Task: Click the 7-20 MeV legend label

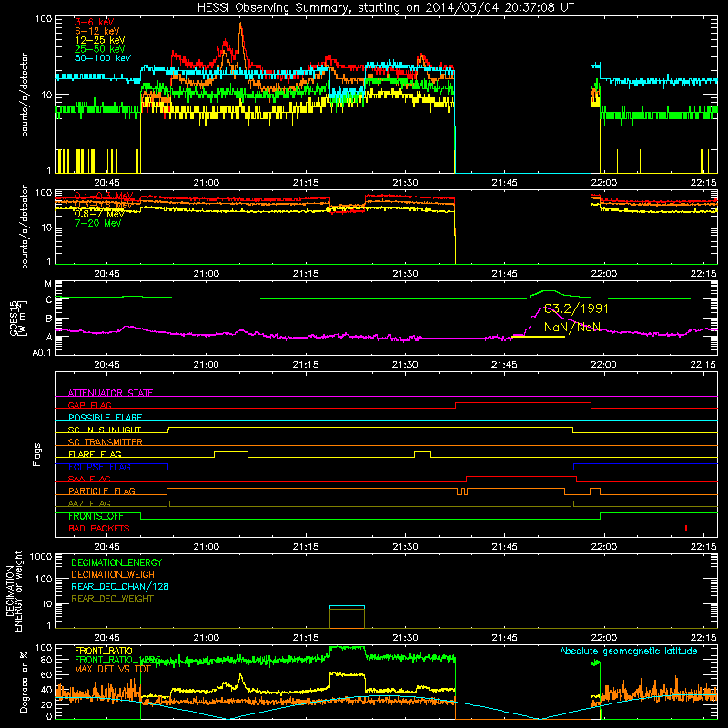Action: pyautogui.click(x=97, y=223)
